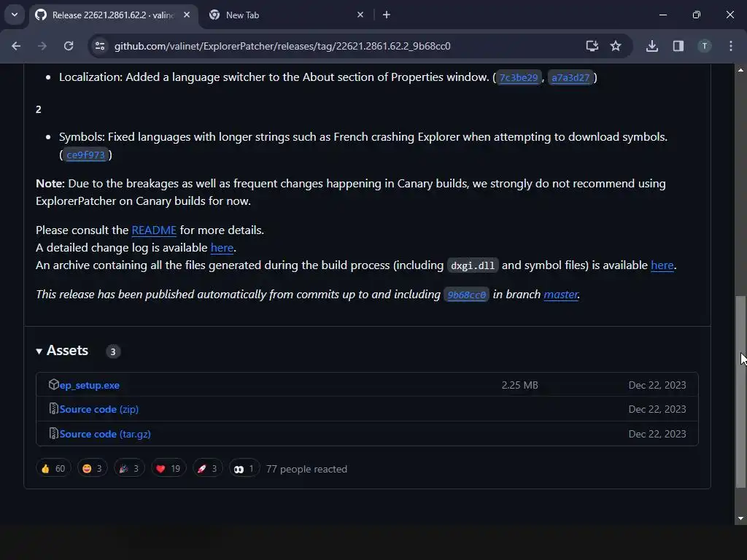Toggle the smiley laugh reaction

[93, 469]
